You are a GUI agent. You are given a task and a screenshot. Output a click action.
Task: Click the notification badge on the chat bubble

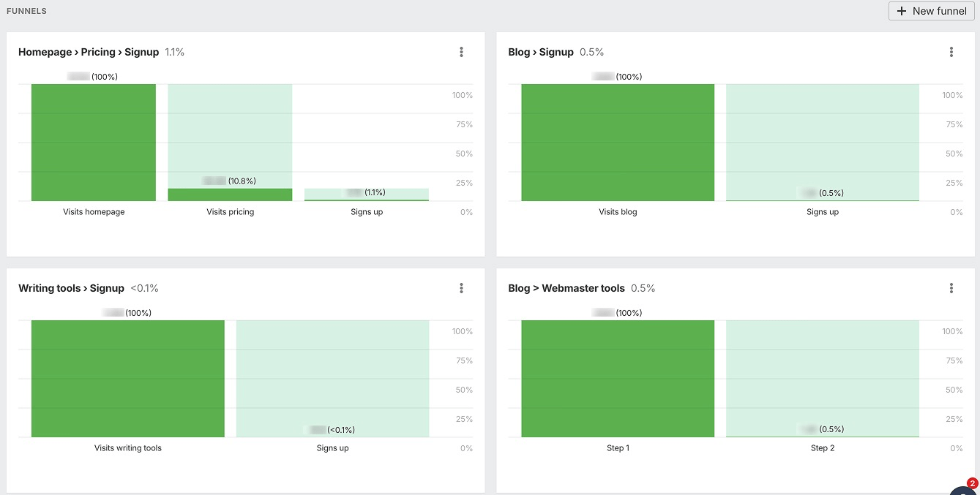click(x=973, y=483)
